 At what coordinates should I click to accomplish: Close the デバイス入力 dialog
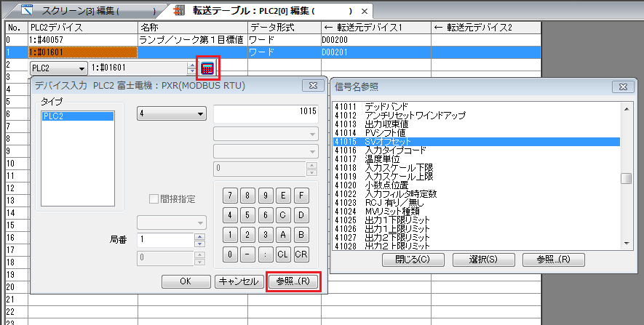[x=311, y=86]
